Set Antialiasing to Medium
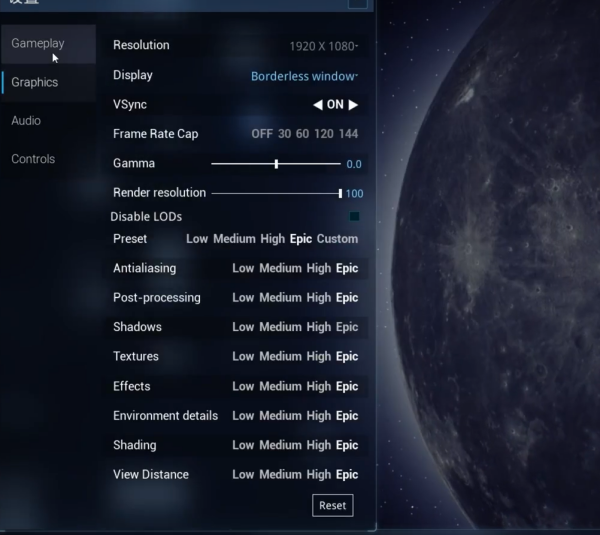This screenshot has width=600, height=535. (x=280, y=268)
